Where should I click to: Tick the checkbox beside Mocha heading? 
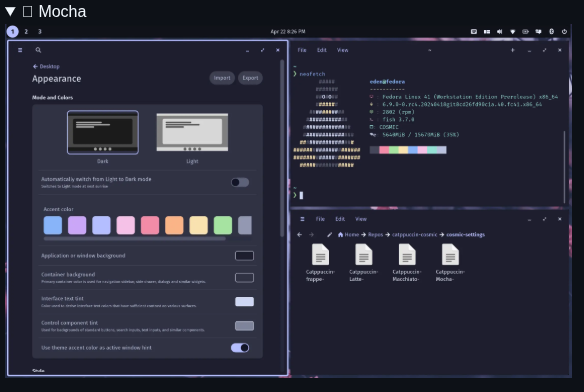[x=27, y=12]
